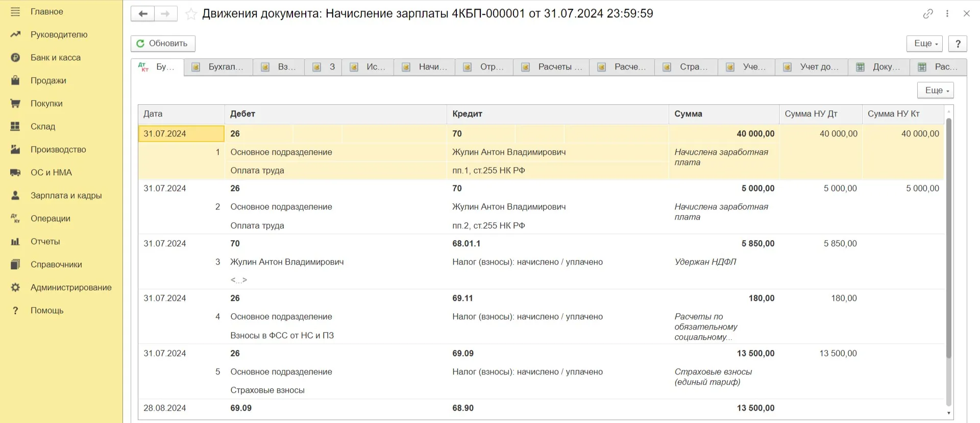
Task: Click the question mark help button
Action: [958, 43]
